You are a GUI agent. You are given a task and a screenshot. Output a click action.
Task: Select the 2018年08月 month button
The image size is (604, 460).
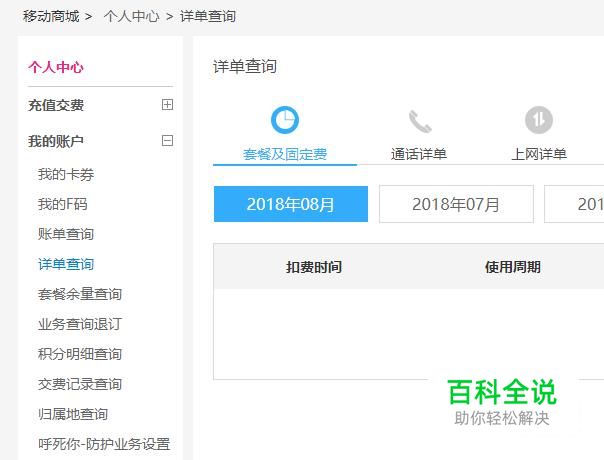[x=291, y=204]
